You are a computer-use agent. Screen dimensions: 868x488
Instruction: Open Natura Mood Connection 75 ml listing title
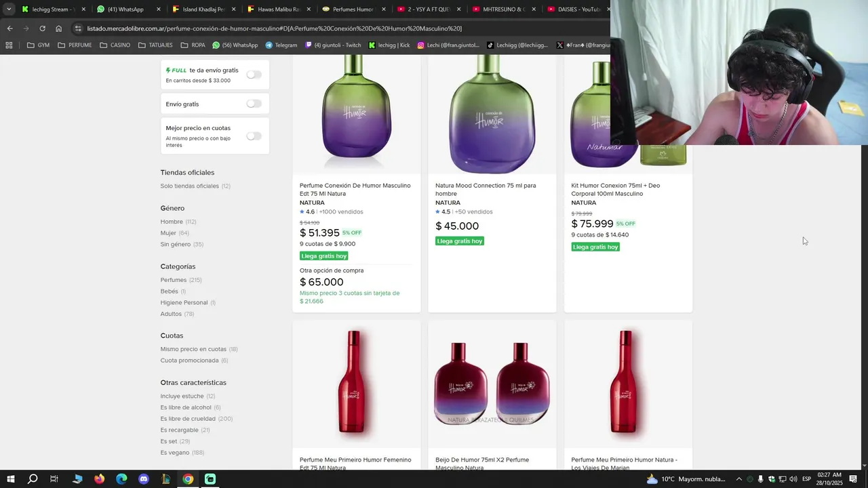pos(486,190)
